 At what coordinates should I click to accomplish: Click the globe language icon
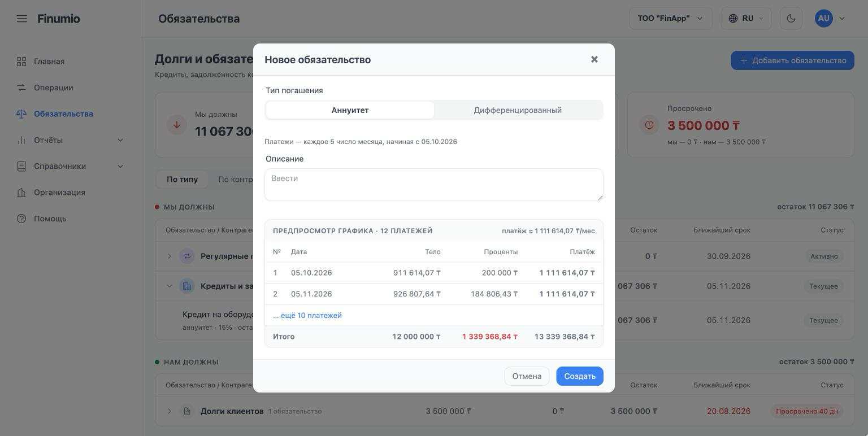[733, 19]
